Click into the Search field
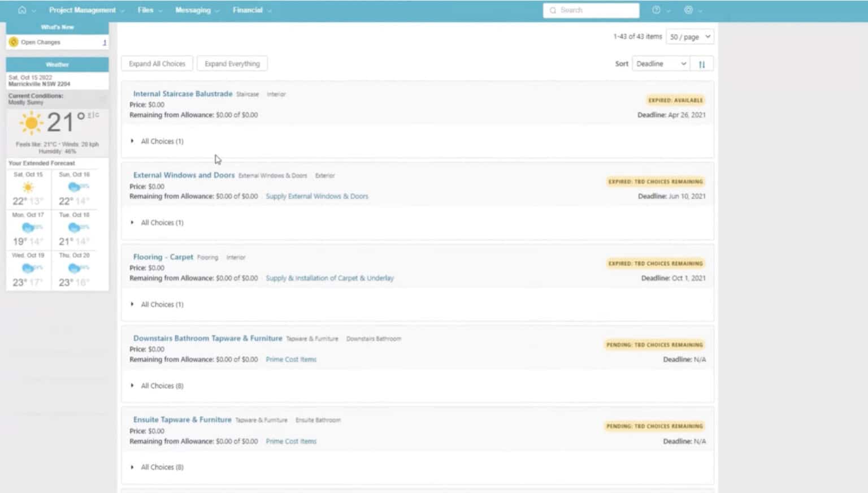The height and width of the screenshot is (493, 868). (x=591, y=10)
